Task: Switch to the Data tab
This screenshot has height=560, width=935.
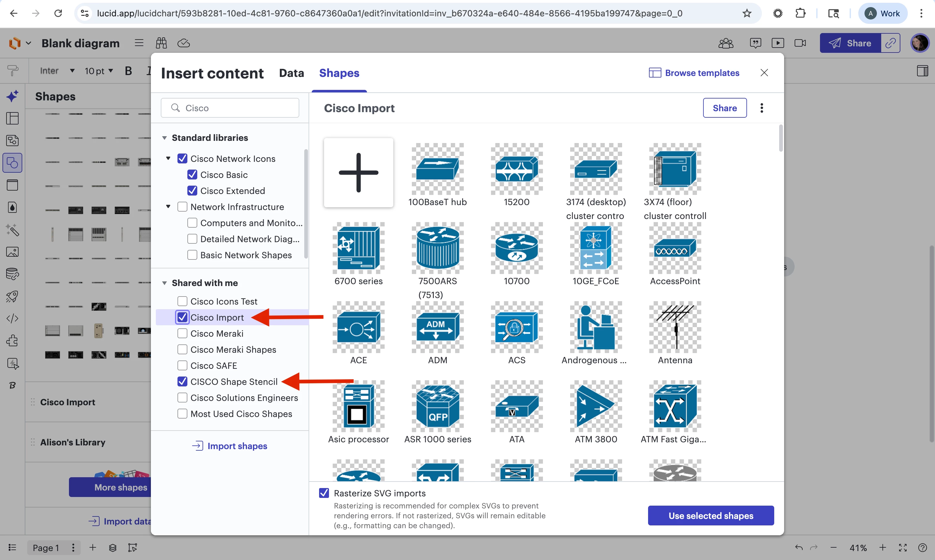Action: (x=291, y=73)
